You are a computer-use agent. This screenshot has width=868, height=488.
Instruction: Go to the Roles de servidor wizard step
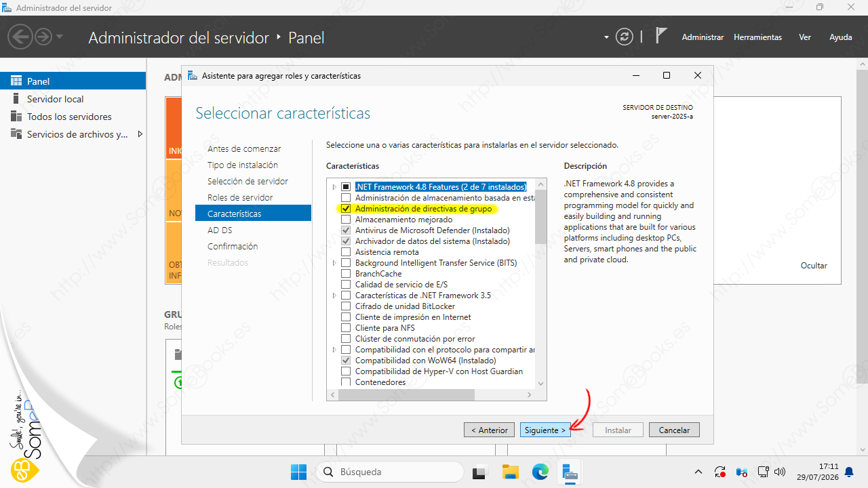pyautogui.click(x=240, y=197)
